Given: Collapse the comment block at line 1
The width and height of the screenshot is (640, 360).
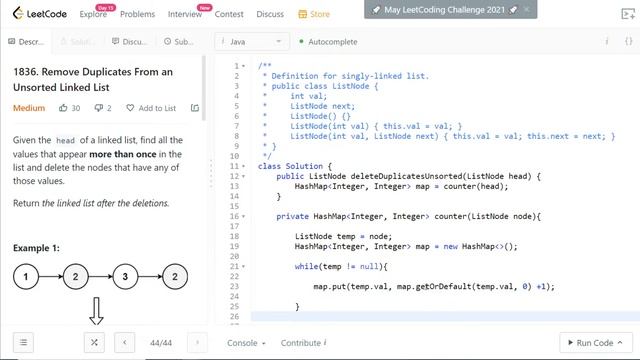Looking at the screenshot, I should pyautogui.click(x=244, y=66).
